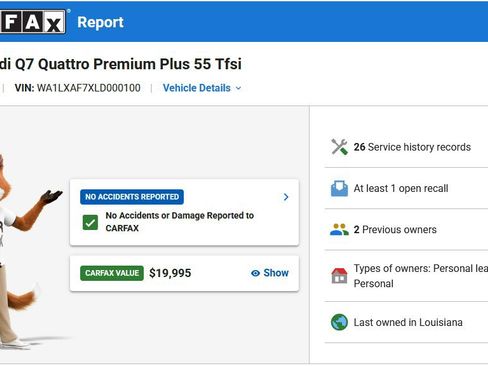This screenshot has height=366, width=488.
Task: Click the $19,995 price value
Action: tap(170, 273)
